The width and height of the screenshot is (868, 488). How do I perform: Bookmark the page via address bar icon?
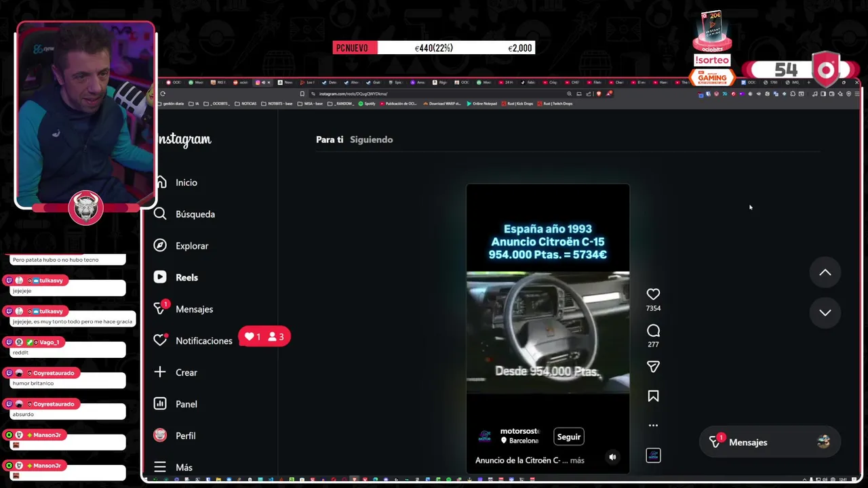click(302, 94)
